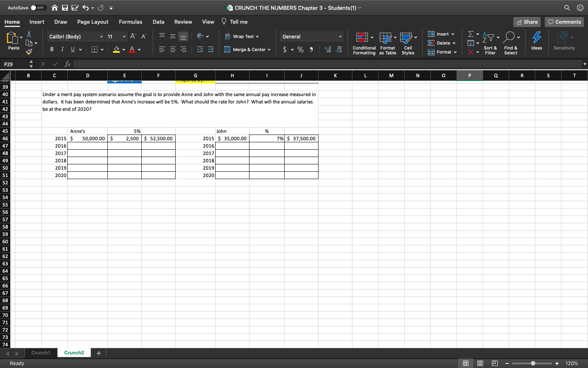Viewport: 588px width, 368px height.
Task: Select the Italic formatting icon
Action: point(62,49)
